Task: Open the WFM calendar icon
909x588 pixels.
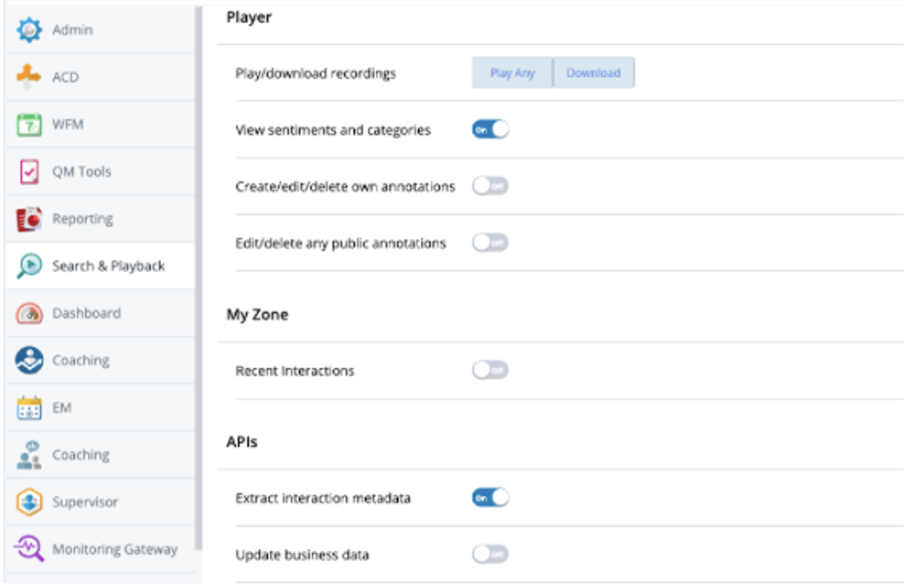Action: click(29, 124)
